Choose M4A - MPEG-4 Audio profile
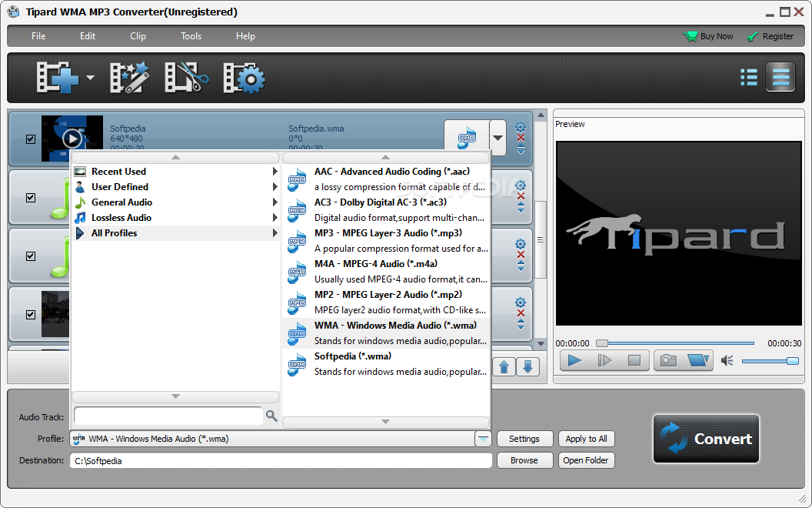This screenshot has height=508, width=812. [386, 272]
